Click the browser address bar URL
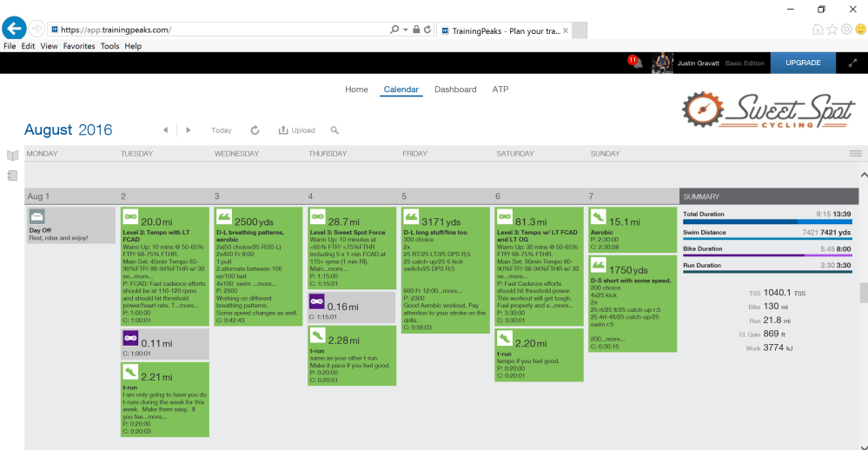Image resolution: width=868 pixels, height=450 pixels. coord(217,30)
